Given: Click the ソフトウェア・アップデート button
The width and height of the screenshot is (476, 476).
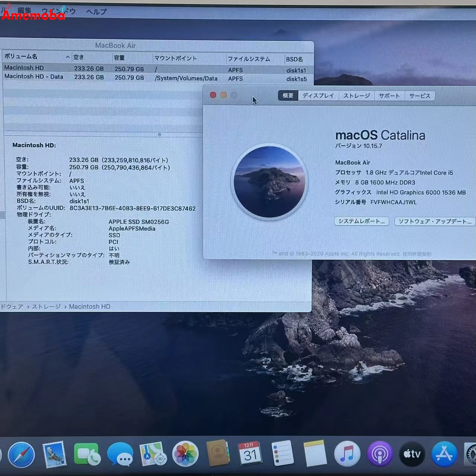Looking at the screenshot, I should [434, 221].
